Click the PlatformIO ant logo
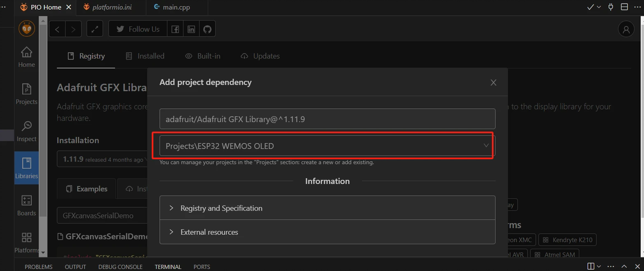This screenshot has width=644, height=271. click(26, 29)
